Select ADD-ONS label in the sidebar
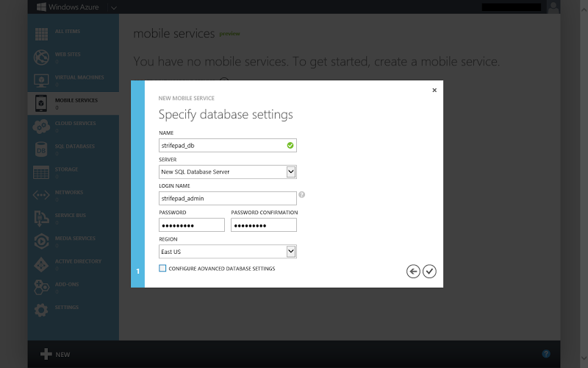Screen dimensions: 588x368 67,284
